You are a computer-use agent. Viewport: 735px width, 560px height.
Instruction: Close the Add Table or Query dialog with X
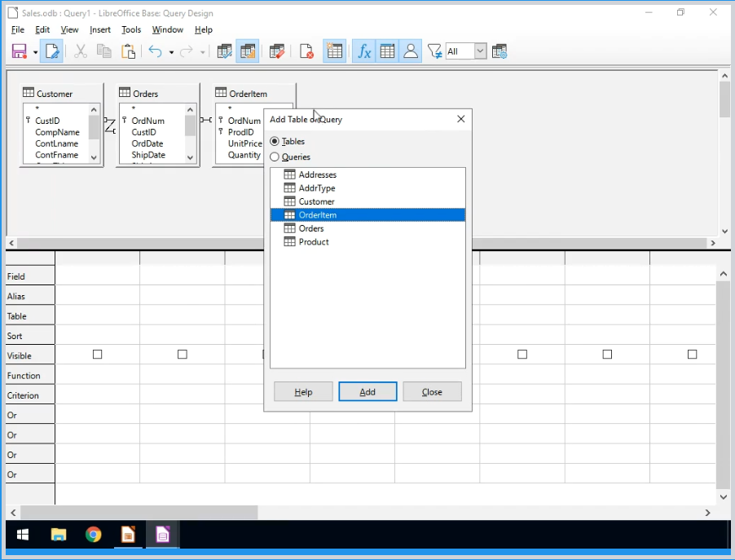click(x=460, y=119)
